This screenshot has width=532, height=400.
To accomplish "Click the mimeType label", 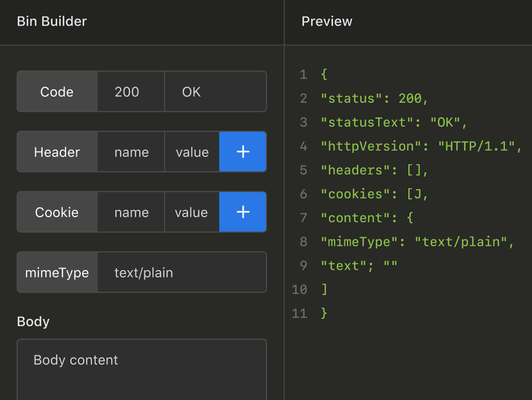I will tap(57, 273).
